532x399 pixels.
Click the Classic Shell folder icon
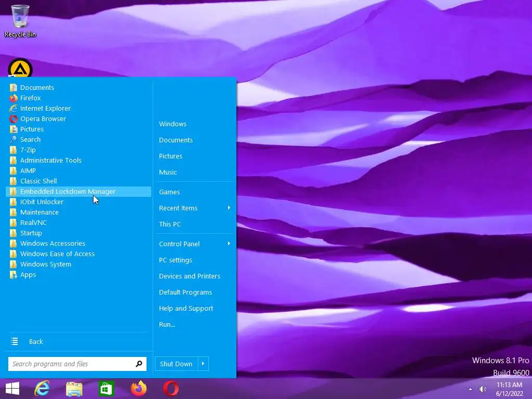tap(13, 181)
